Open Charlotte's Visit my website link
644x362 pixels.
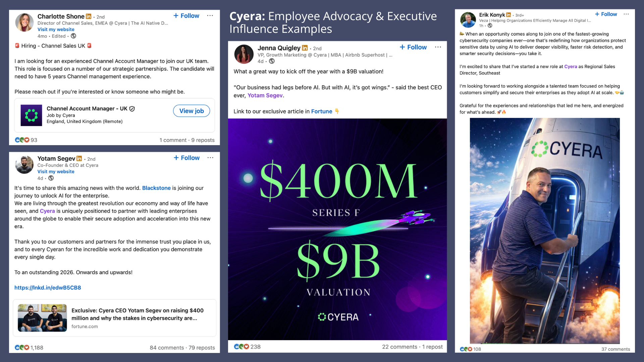(56, 29)
